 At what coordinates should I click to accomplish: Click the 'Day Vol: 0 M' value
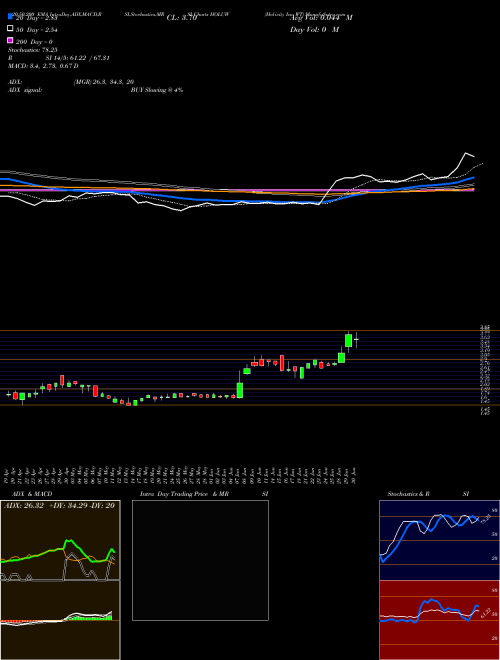tap(314, 30)
